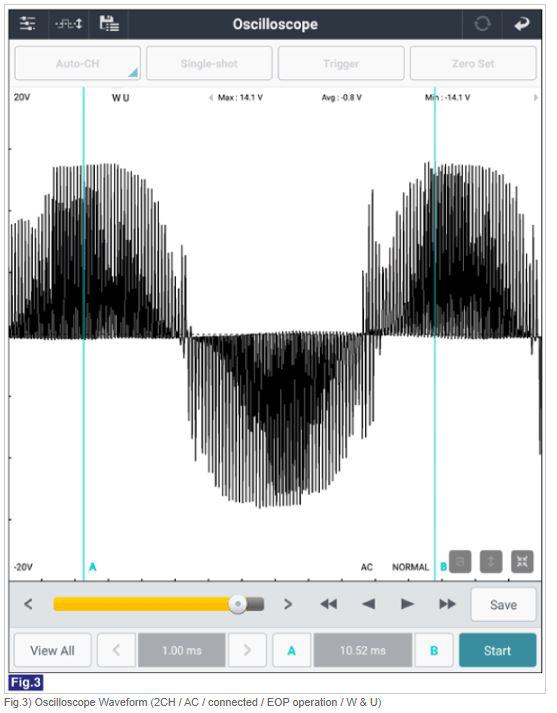Decrease time base from 1.00 ms
The height and width of the screenshot is (713, 557).
(116, 650)
